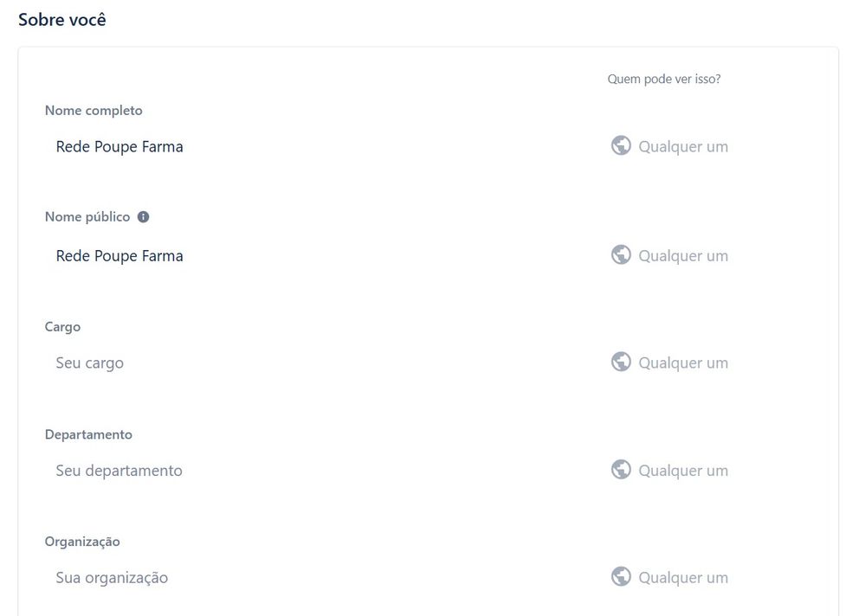Open Departamento visibility Qualquer um dropdown
The image size is (865, 616).
click(669, 471)
